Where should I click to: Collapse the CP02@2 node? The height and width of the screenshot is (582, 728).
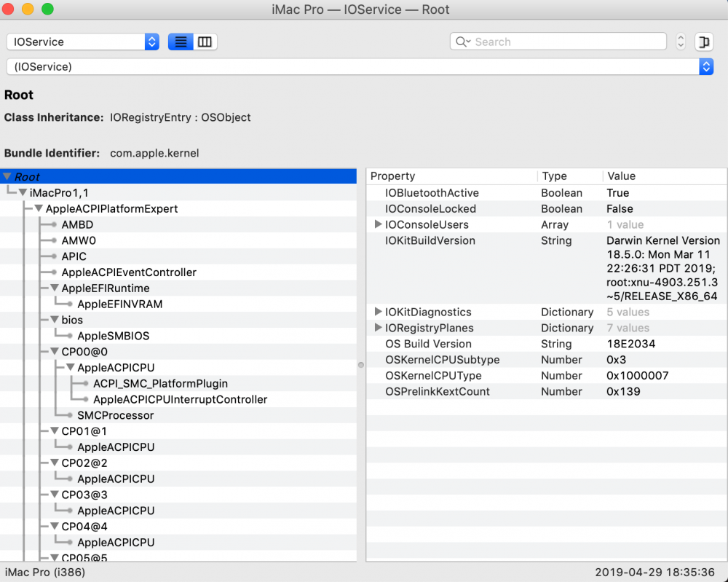click(55, 463)
